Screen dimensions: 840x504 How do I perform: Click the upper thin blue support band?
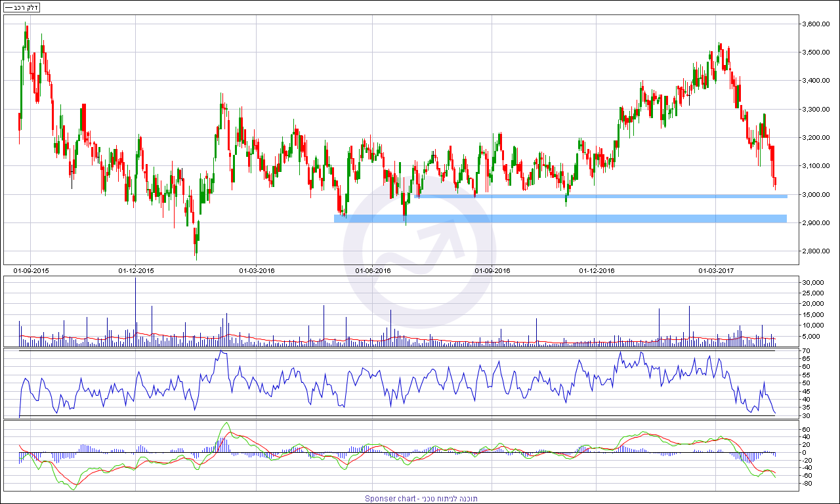[600, 196]
